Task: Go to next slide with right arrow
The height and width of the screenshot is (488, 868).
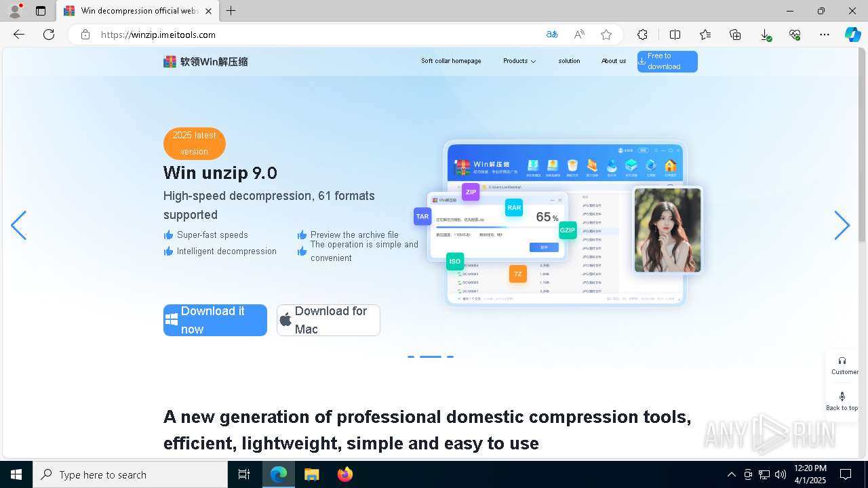Action: pyautogui.click(x=842, y=225)
